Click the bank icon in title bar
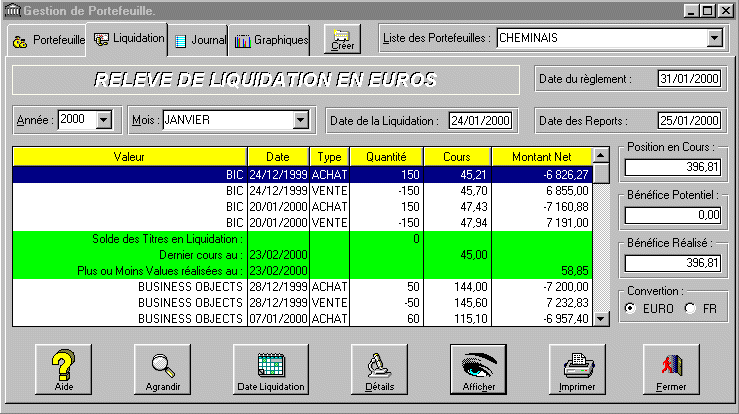This screenshot has height=414, width=739. pyautogui.click(x=12, y=10)
